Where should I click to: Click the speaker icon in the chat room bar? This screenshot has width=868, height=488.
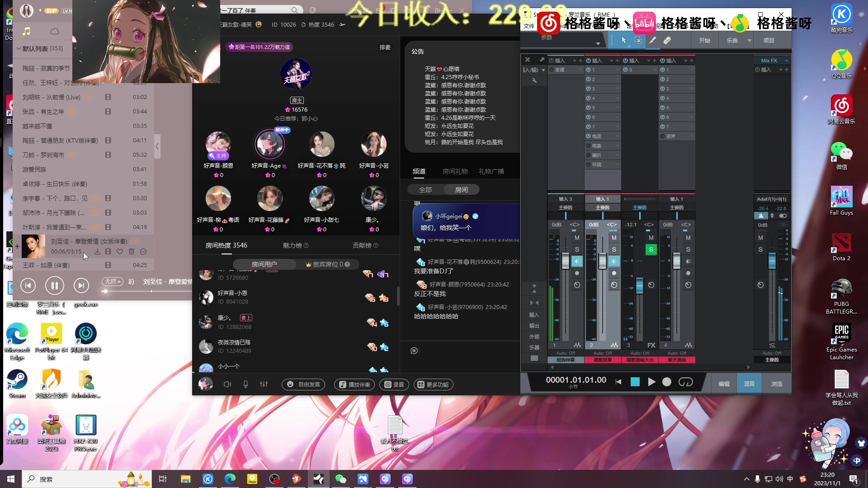pos(227,384)
